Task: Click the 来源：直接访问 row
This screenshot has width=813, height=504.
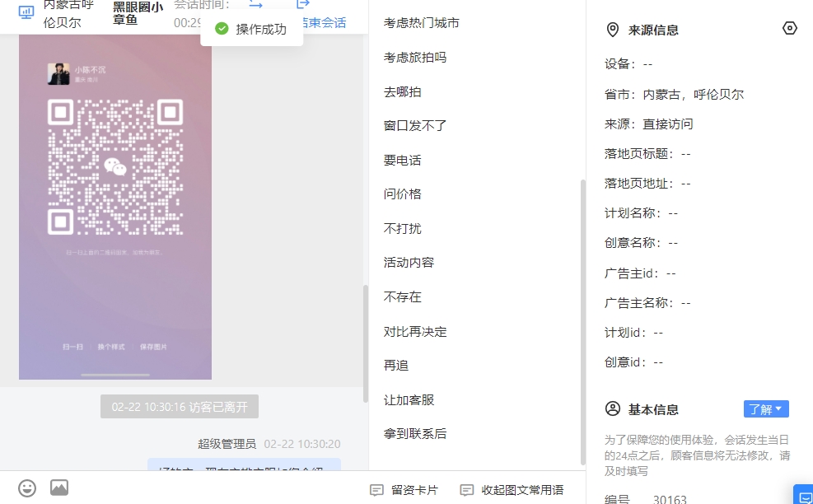Action: tap(648, 124)
